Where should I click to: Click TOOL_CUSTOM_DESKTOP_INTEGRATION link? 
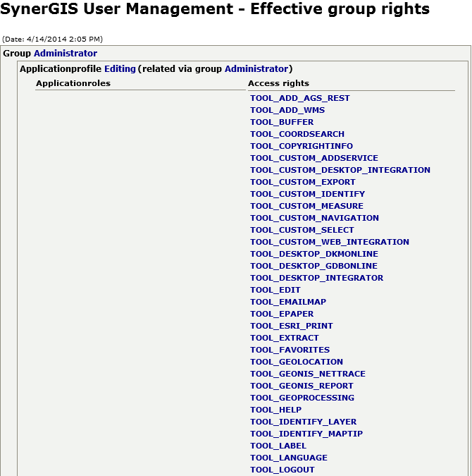[340, 170]
